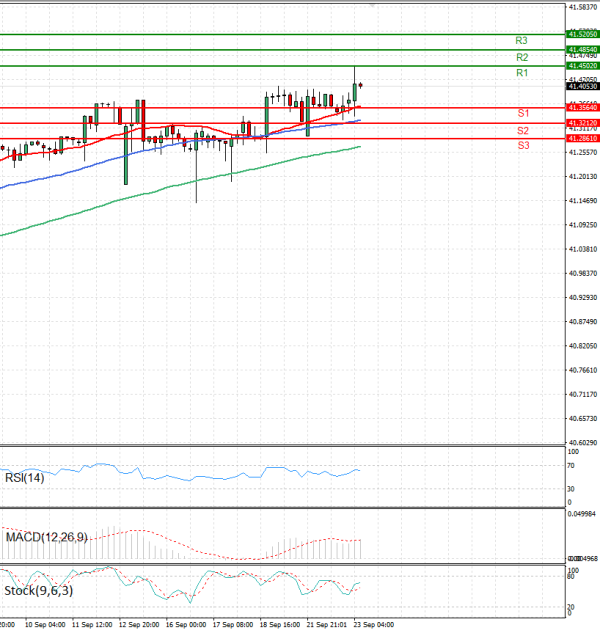This screenshot has height=633, width=600.
Task: Click the 41.20130 price axis value
Action: [x=583, y=177]
